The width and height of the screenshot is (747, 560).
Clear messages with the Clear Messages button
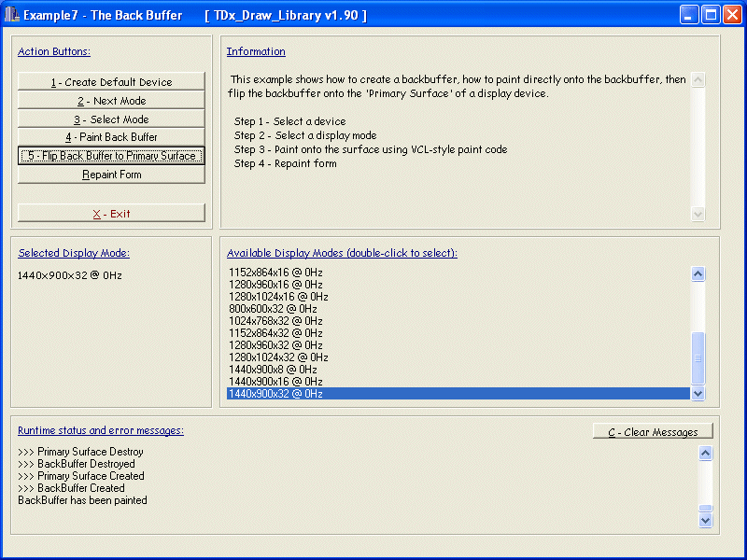(653, 432)
